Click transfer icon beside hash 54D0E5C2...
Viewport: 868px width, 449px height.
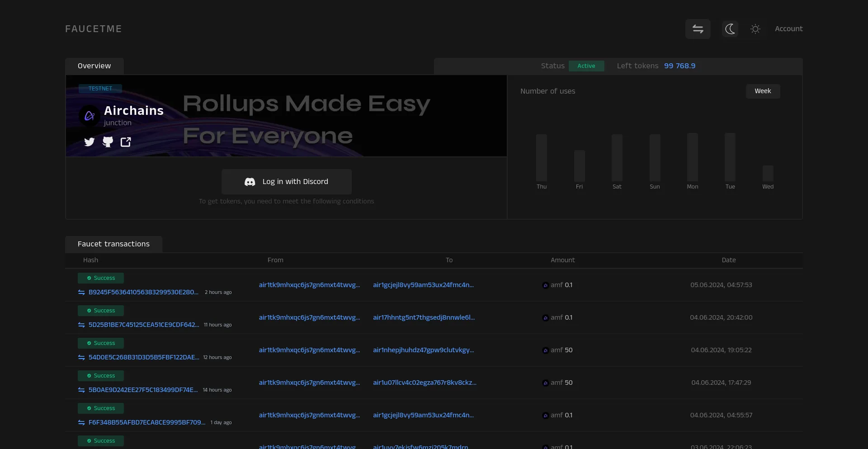pyautogui.click(x=81, y=358)
